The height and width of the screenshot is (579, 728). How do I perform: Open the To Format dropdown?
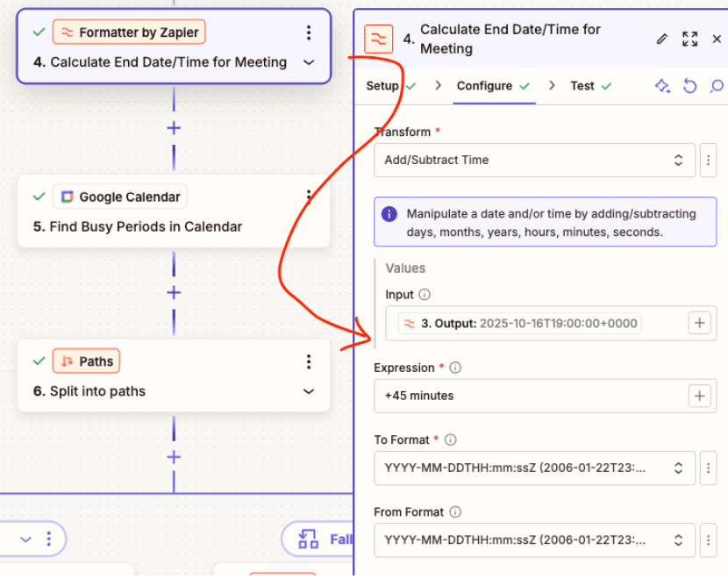[535, 468]
